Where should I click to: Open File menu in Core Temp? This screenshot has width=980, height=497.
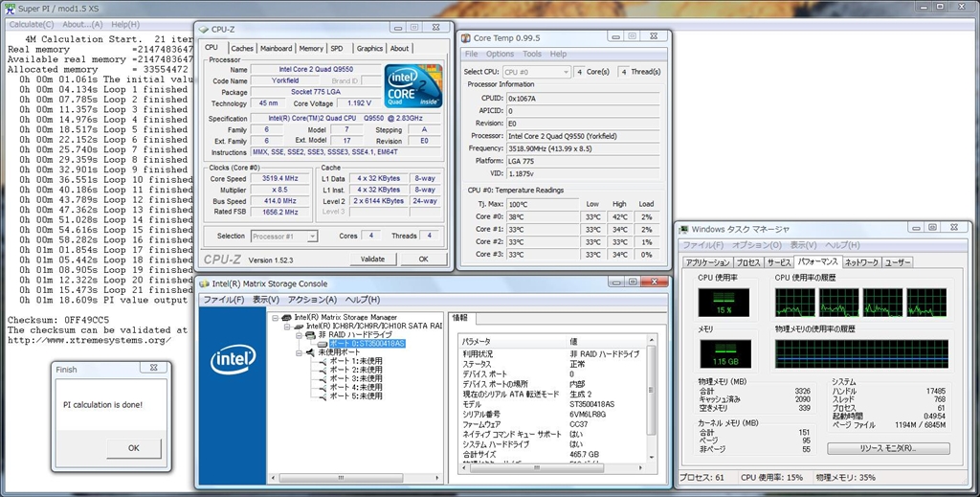point(471,55)
